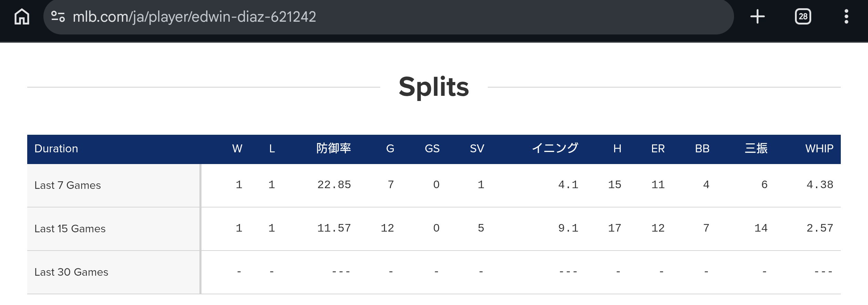Select the mlb.com URL address field
Screen dimensions: 868x305
click(x=388, y=17)
